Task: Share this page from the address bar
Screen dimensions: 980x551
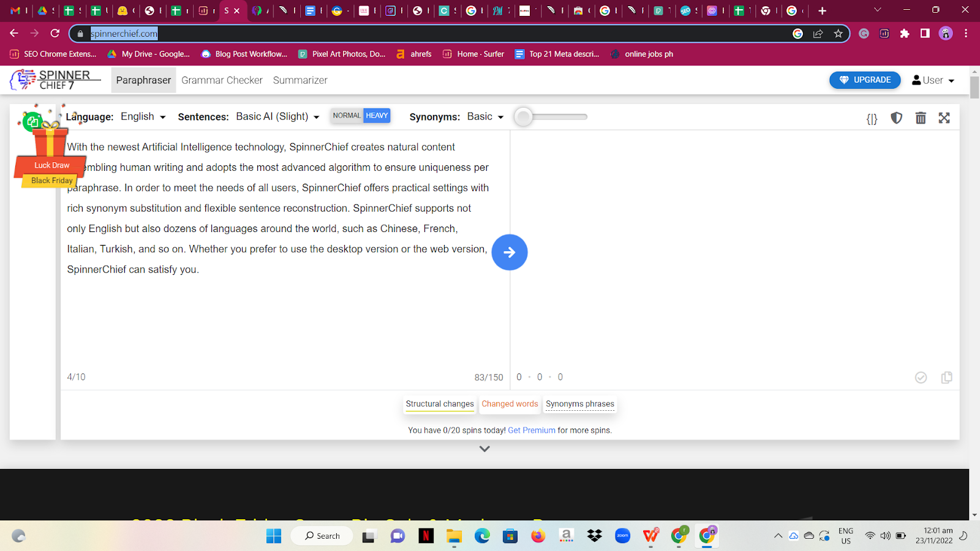Action: [x=818, y=34]
